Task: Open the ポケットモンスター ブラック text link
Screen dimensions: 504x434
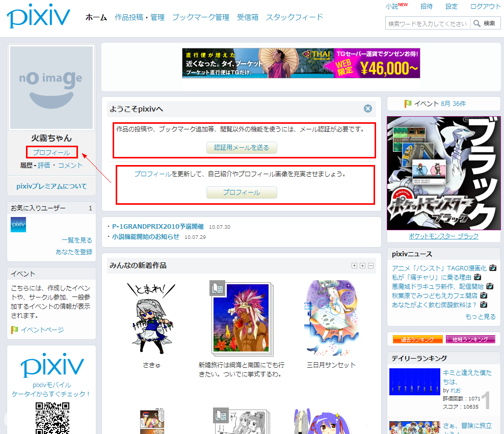Action: pos(443,236)
